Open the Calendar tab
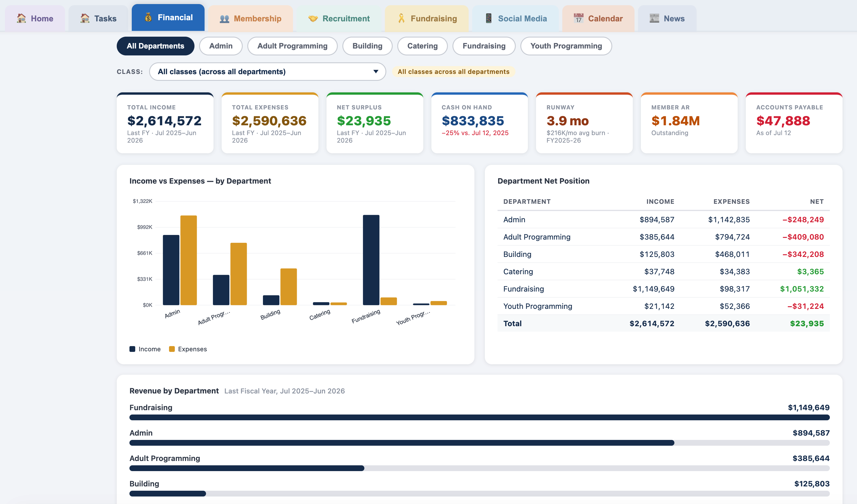 click(598, 18)
